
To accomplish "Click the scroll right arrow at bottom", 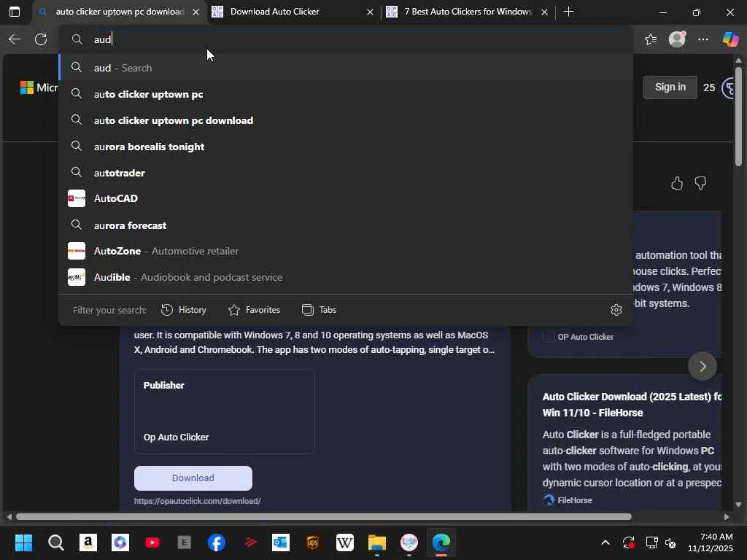I will (726, 517).
